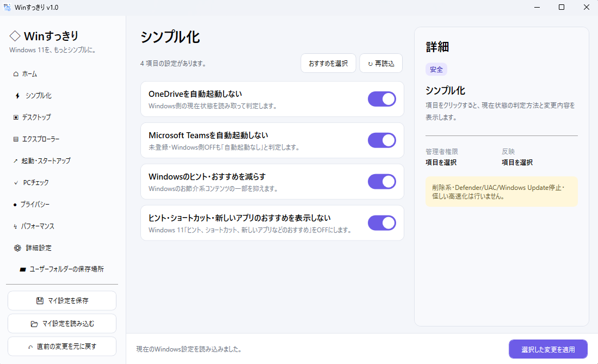This screenshot has height=364, width=598.
Task: Click 反映 label in details
Action: (x=508, y=151)
